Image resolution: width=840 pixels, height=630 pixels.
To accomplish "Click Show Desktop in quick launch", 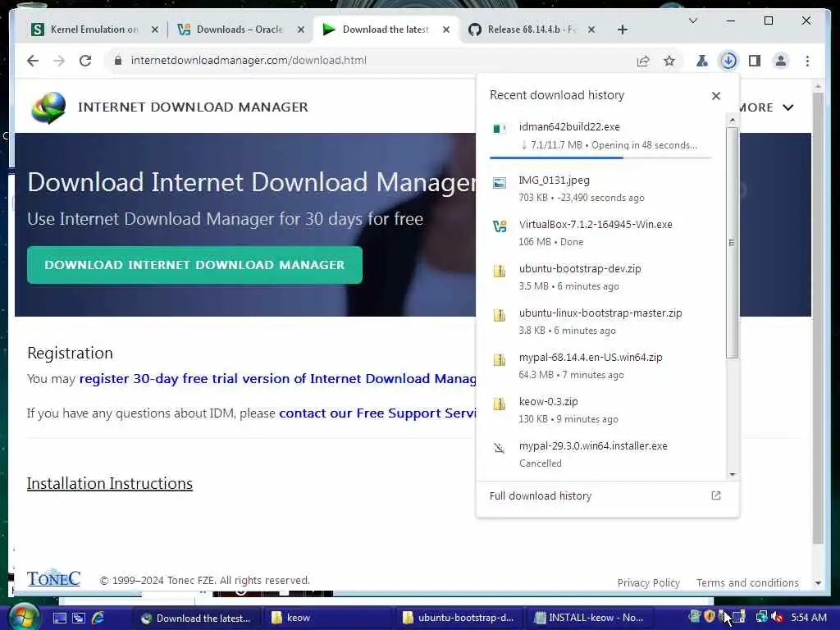I will click(59, 618).
